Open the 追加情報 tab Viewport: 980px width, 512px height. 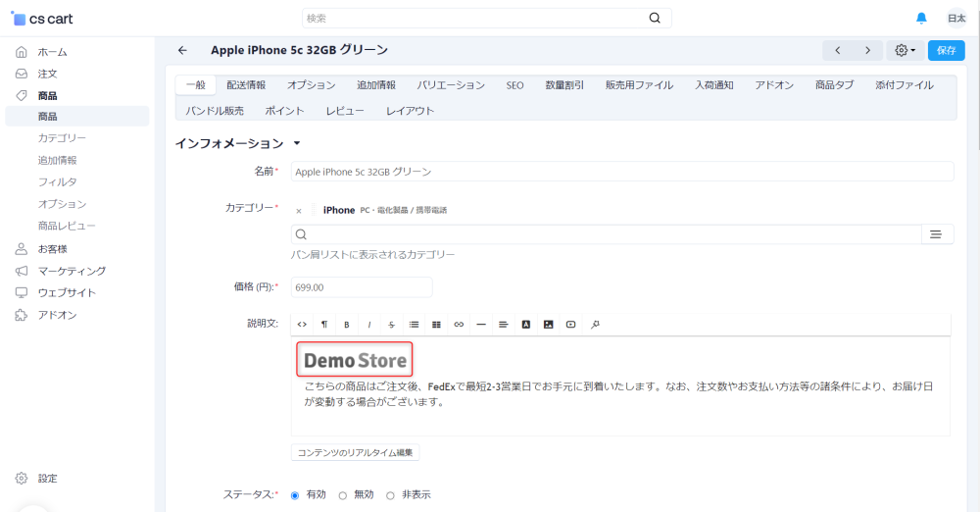click(376, 85)
